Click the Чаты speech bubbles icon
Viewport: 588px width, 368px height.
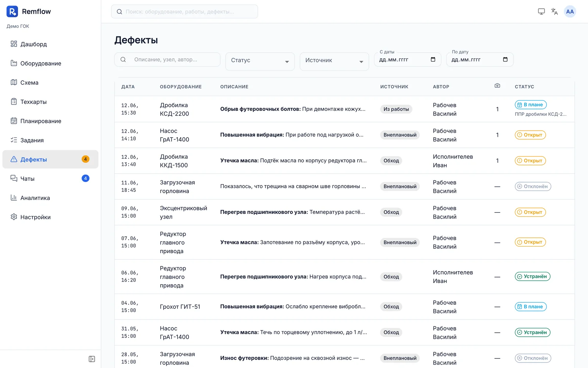(x=14, y=178)
